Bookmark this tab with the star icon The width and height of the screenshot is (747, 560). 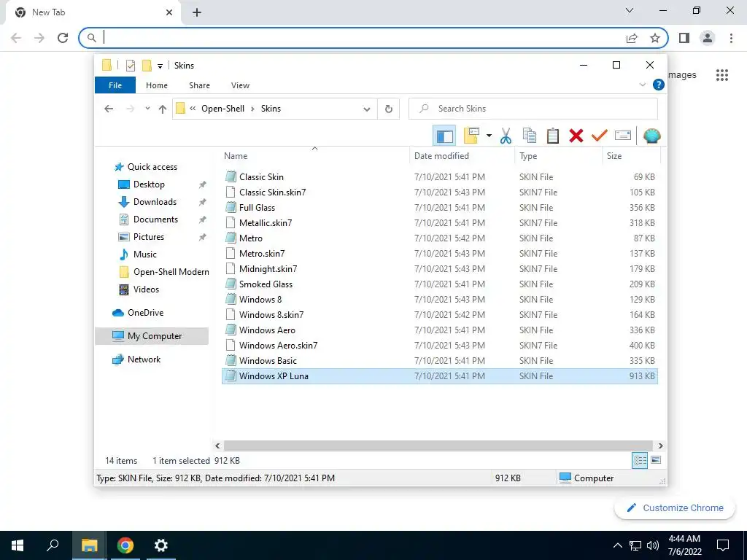pos(655,38)
